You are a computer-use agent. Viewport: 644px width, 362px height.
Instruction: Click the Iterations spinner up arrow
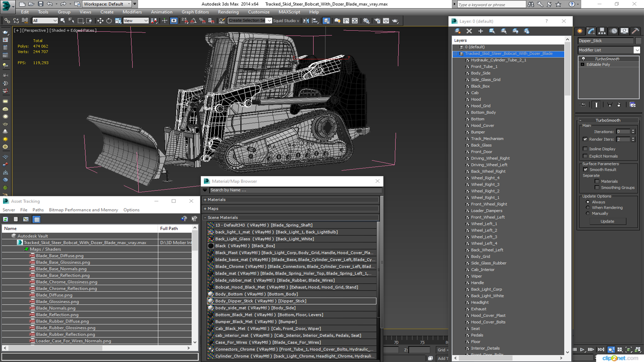tap(633, 130)
